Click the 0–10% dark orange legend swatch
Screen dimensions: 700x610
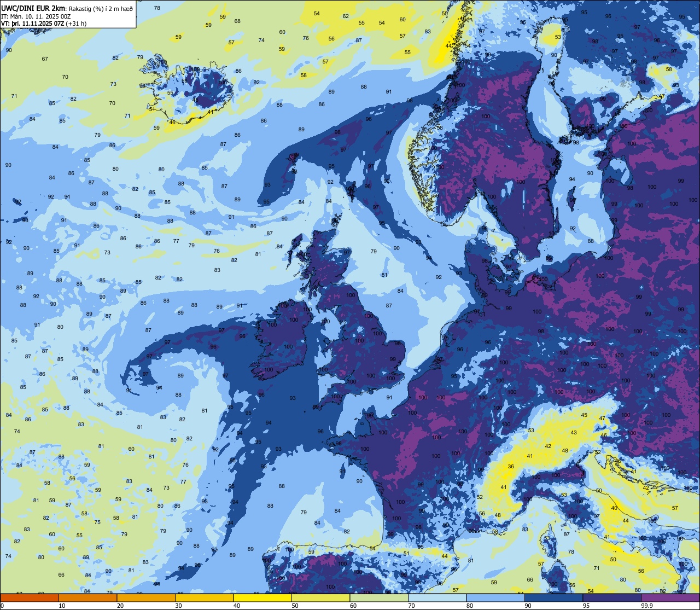(30, 597)
